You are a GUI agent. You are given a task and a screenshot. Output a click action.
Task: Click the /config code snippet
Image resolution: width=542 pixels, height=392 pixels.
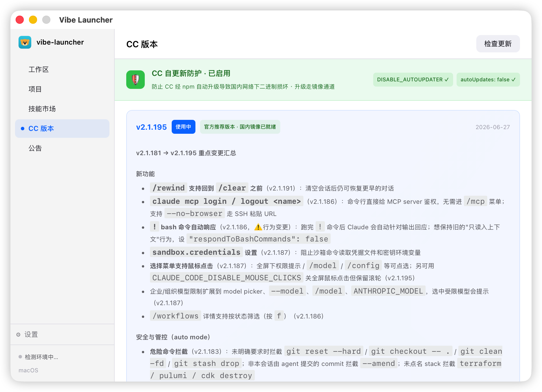(x=363, y=265)
